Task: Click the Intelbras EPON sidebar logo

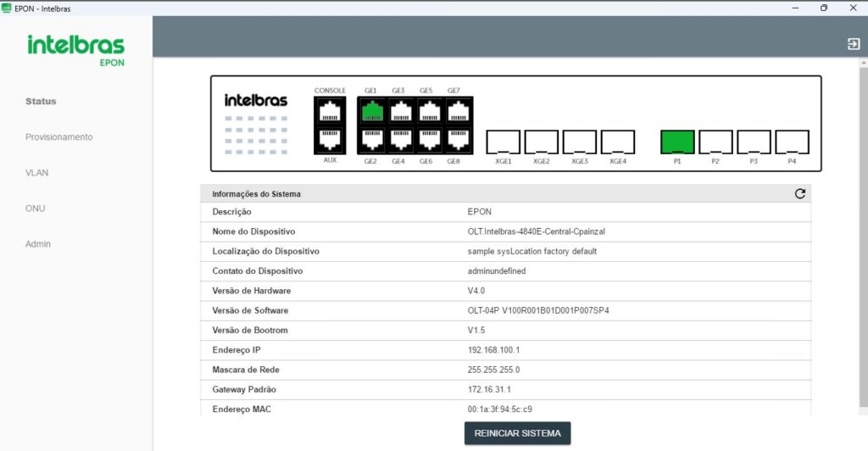Action: tap(75, 49)
